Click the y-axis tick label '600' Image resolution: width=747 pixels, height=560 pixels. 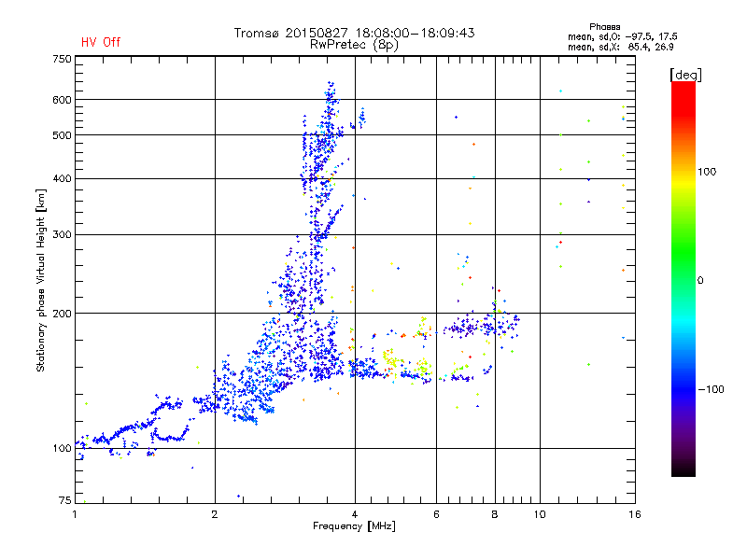tap(63, 100)
